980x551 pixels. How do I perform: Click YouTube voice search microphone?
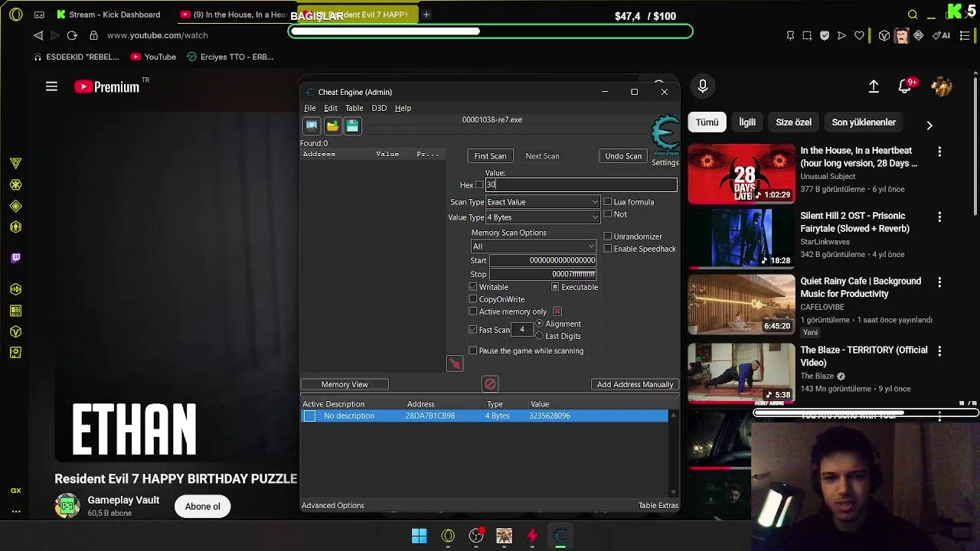click(x=702, y=86)
